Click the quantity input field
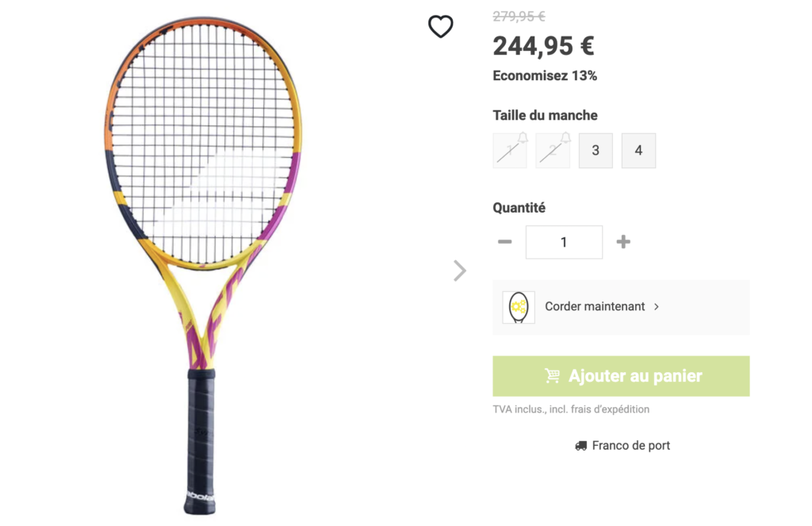812x526 pixels. tap(564, 242)
